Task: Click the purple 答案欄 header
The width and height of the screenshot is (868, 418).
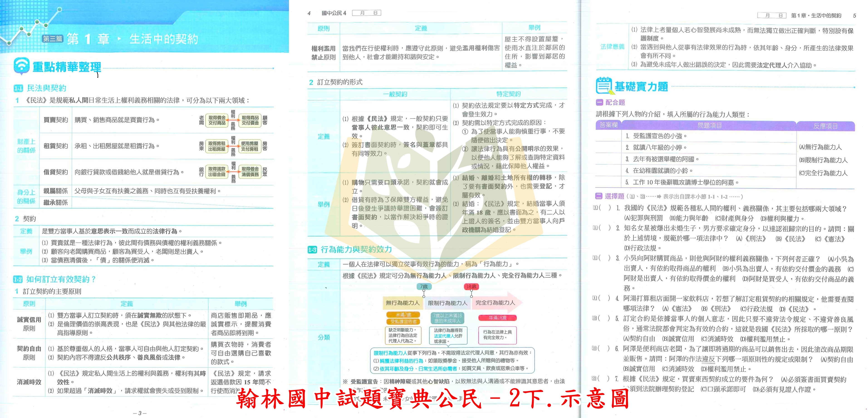Action: tap(608, 125)
